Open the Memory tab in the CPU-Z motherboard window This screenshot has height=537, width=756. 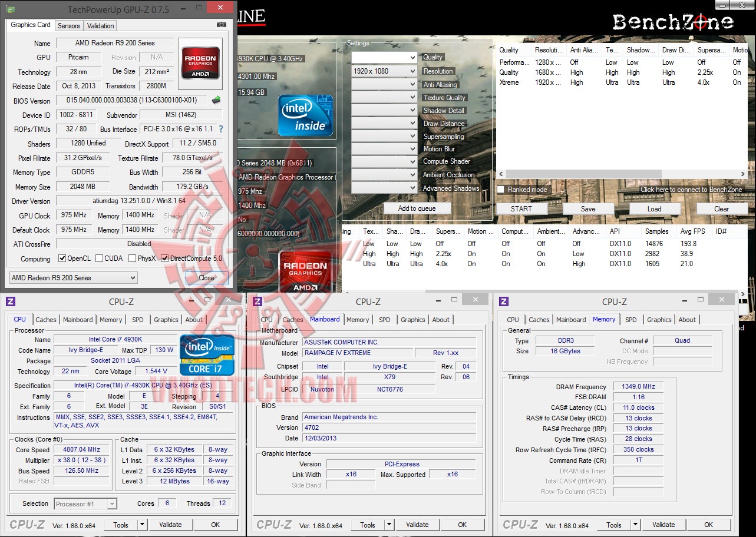[358, 320]
